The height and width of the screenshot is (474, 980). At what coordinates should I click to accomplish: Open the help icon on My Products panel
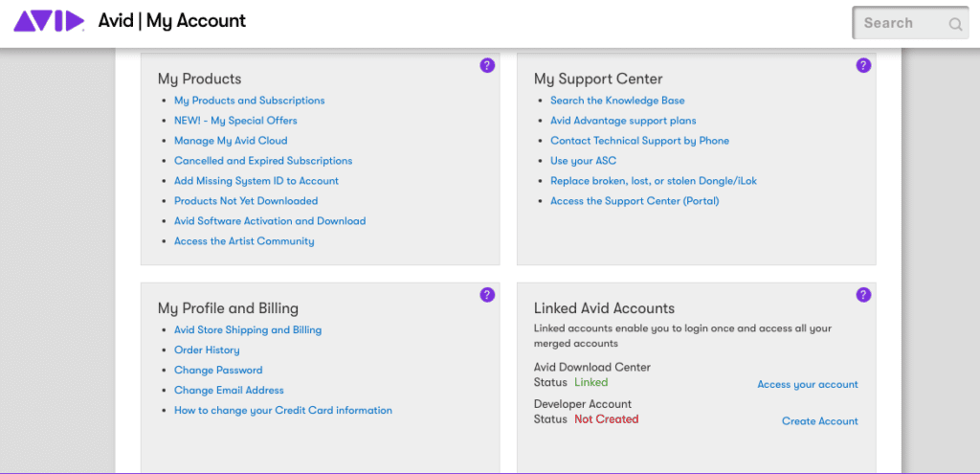point(487,65)
